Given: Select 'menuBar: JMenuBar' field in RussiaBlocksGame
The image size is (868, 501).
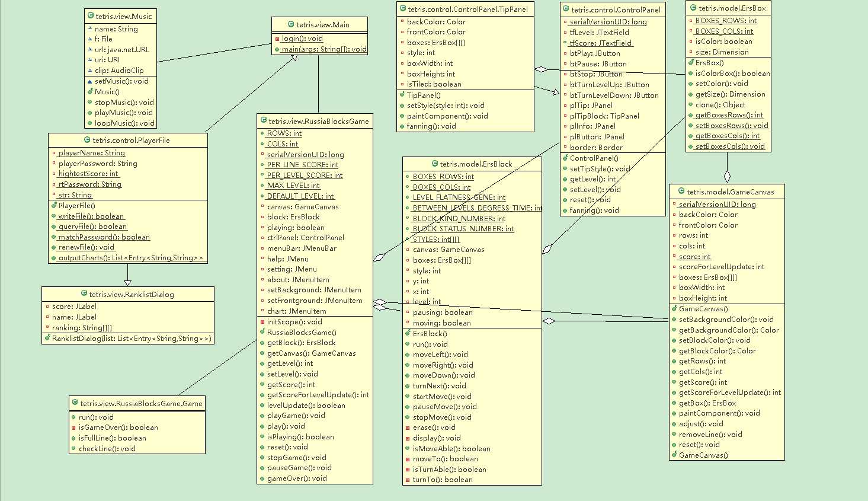Looking at the screenshot, I should [302, 248].
